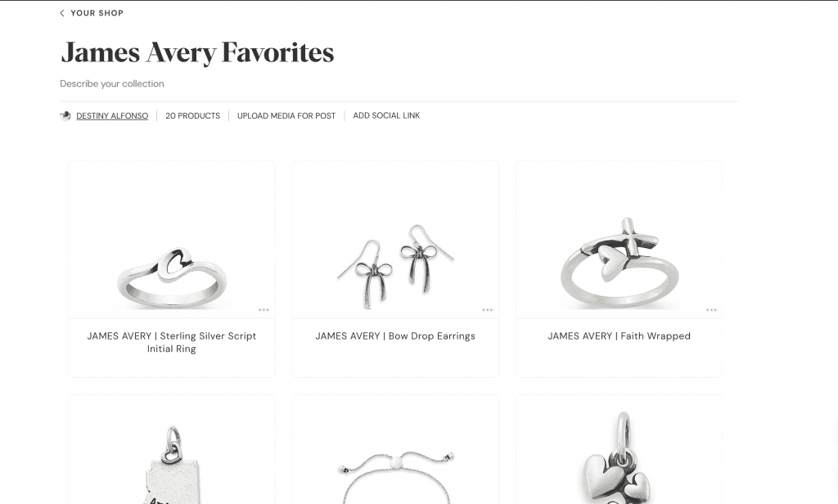The height and width of the screenshot is (504, 838).
Task: Select the heart paw charm thumbnail
Action: click(x=619, y=450)
